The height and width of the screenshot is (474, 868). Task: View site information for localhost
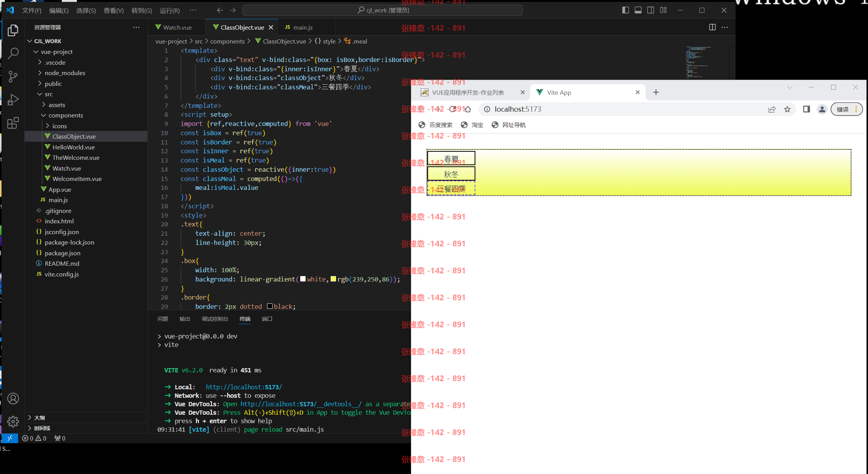pos(487,109)
